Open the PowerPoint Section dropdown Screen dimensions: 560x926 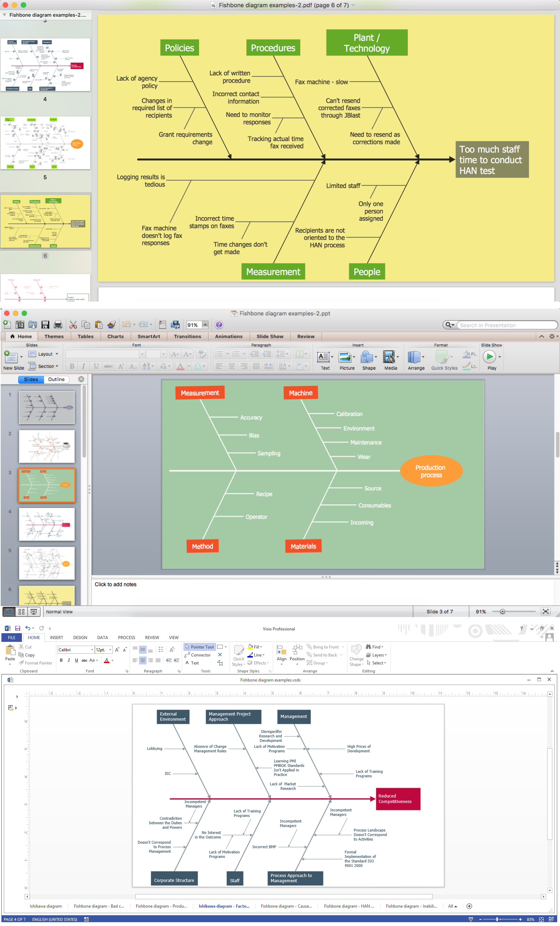click(x=43, y=366)
